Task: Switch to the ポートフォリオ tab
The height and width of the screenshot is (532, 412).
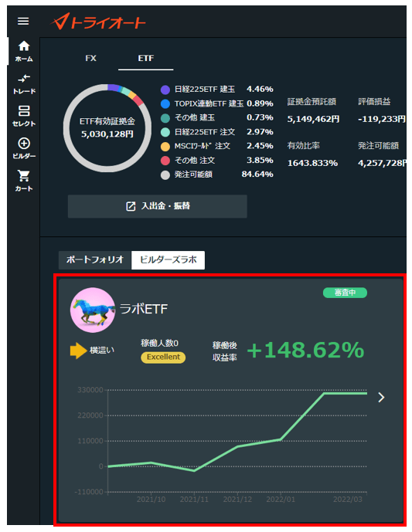Action: pyautogui.click(x=95, y=260)
